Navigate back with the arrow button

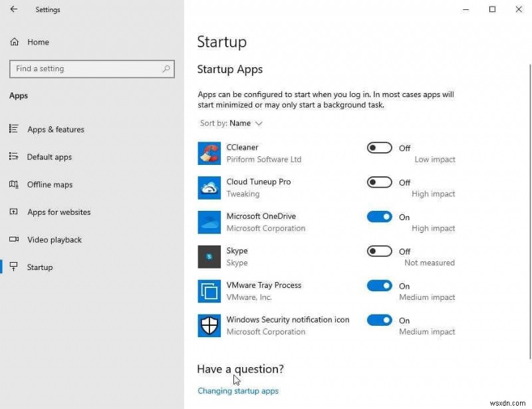(13, 9)
